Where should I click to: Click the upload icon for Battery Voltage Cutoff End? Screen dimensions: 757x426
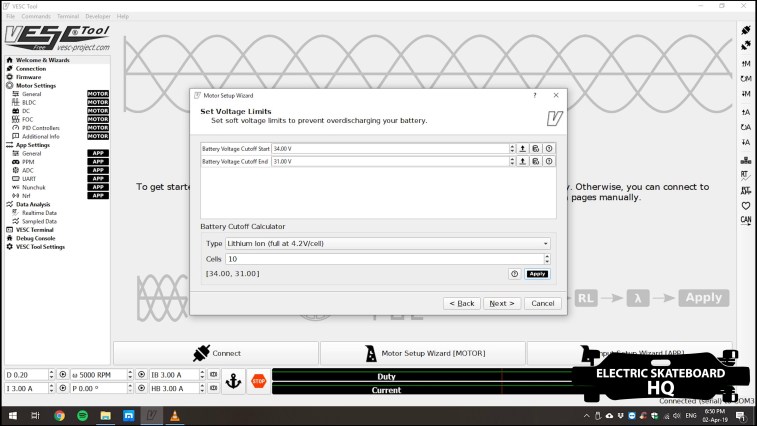point(522,161)
